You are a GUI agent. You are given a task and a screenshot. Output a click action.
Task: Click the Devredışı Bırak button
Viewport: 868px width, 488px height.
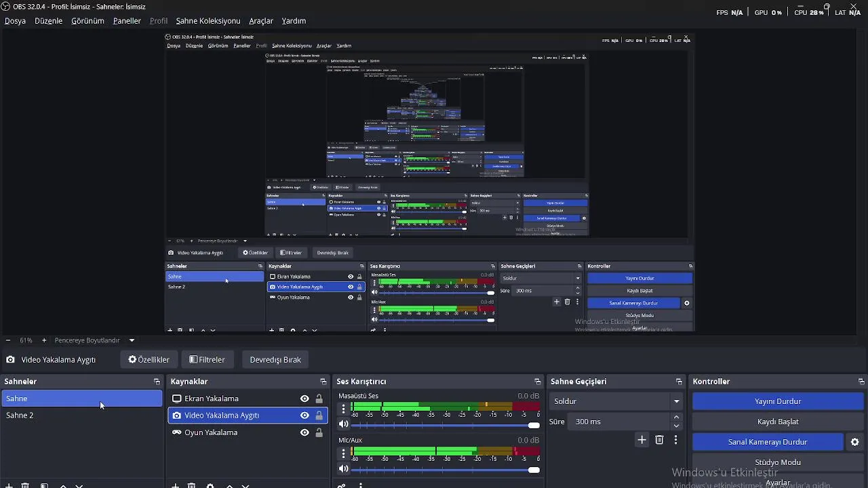275,360
